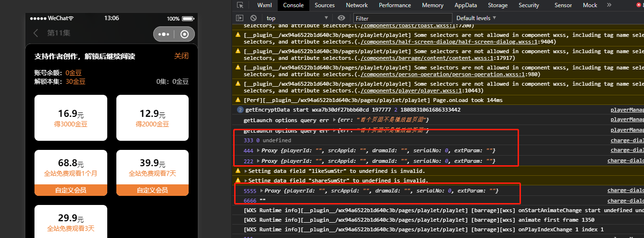Viewport: 644px width, 238px height.
Task: Toggle the console sidebar panel icon
Action: 240,18
